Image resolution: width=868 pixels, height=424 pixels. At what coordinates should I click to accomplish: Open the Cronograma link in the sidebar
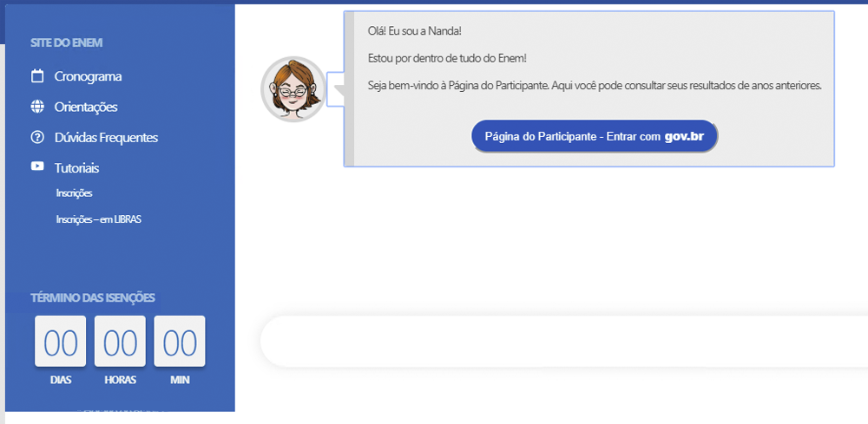pos(88,76)
